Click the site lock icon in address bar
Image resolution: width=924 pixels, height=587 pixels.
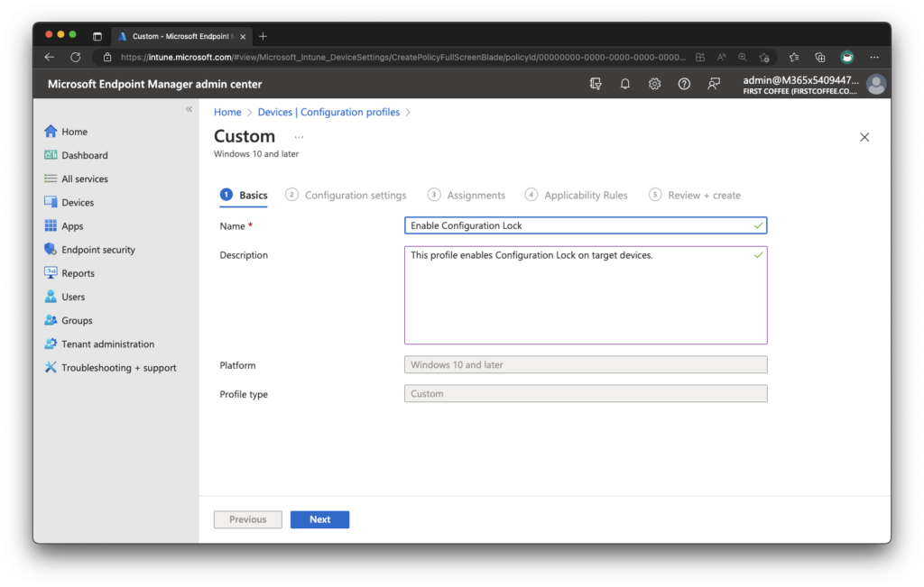coord(107,57)
